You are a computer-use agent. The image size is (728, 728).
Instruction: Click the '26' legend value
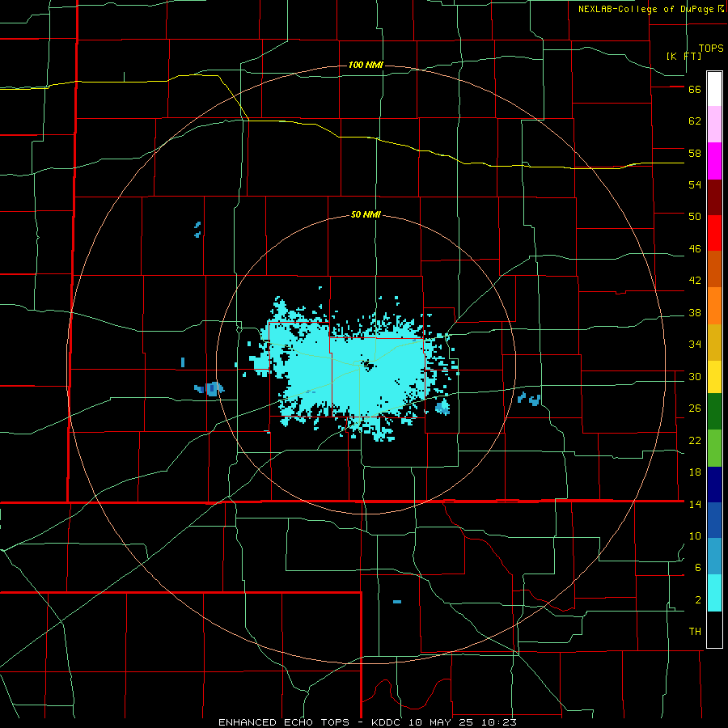(x=695, y=408)
